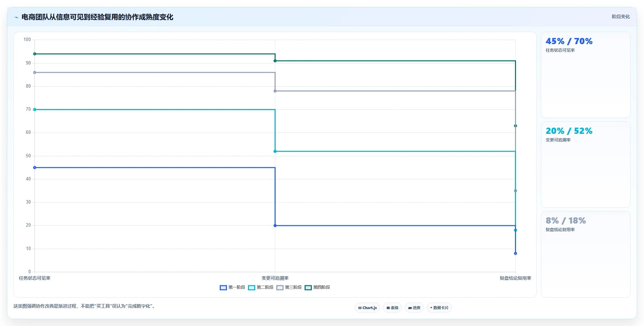The image size is (644, 326).
Task: Click the 变更可追溯率 caption in stat card
Action: click(x=558, y=140)
